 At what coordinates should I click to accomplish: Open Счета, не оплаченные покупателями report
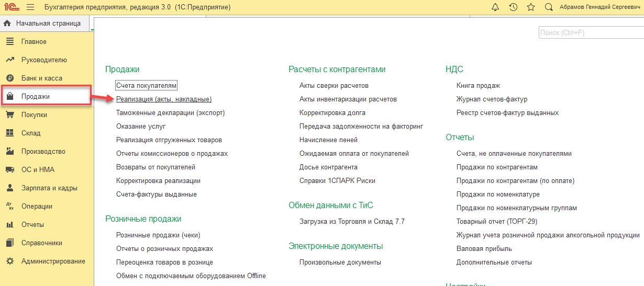(514, 153)
